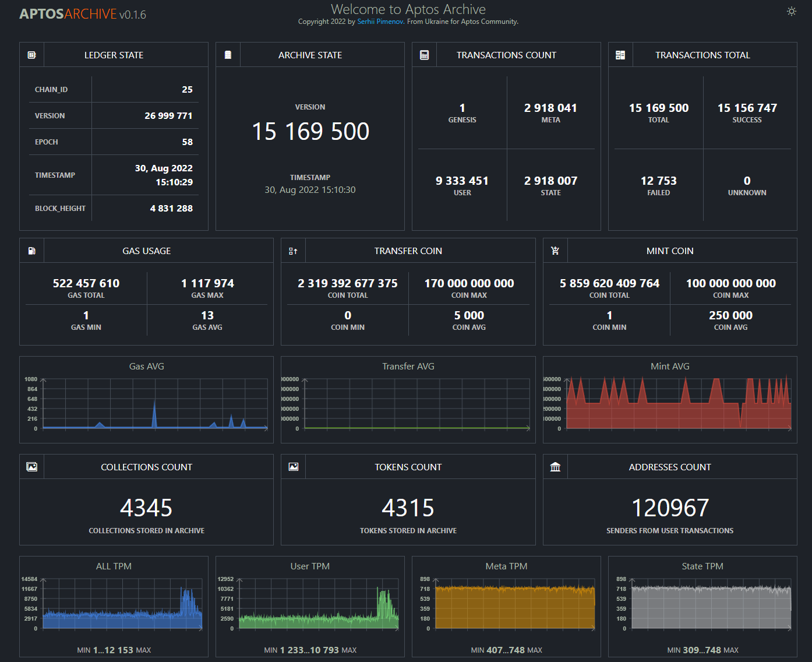
Task: Click SUCCESS total 15 156 747
Action: pyautogui.click(x=747, y=108)
